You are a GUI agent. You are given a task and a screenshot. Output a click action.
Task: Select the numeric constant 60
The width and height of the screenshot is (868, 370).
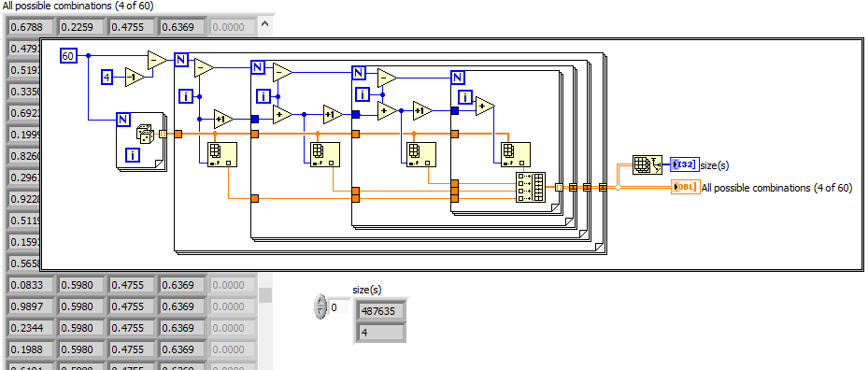click(x=68, y=56)
